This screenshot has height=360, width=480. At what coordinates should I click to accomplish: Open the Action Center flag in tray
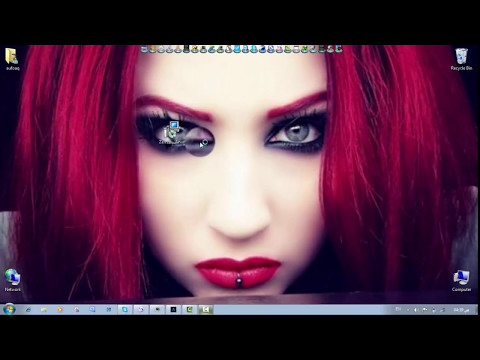click(425, 310)
